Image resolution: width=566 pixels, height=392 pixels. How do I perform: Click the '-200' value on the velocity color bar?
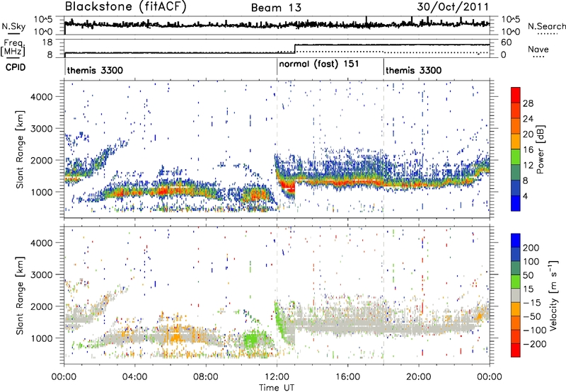534,344
